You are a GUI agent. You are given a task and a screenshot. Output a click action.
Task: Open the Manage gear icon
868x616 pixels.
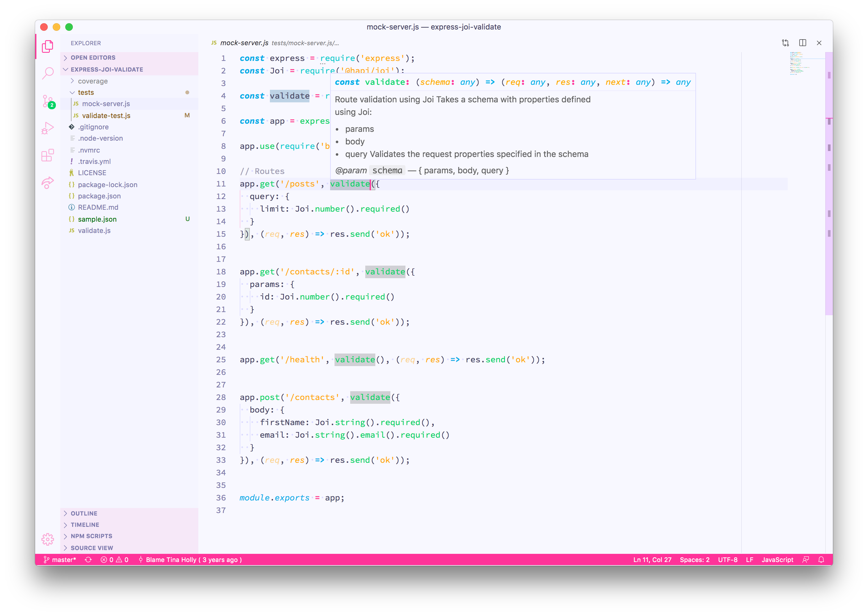click(48, 539)
